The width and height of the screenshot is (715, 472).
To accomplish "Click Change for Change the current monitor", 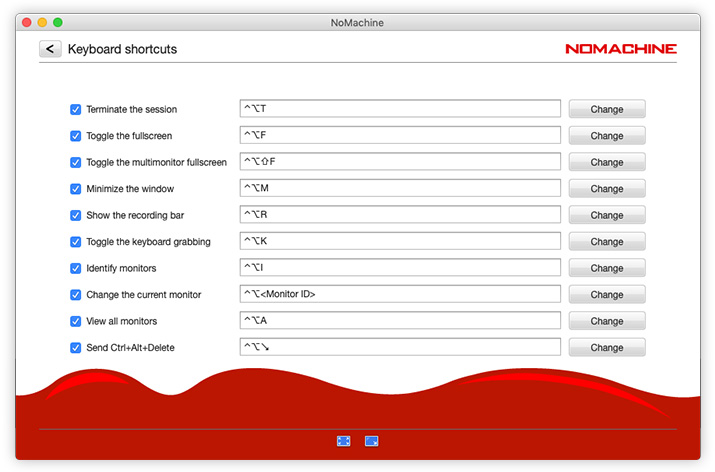I will click(x=606, y=295).
